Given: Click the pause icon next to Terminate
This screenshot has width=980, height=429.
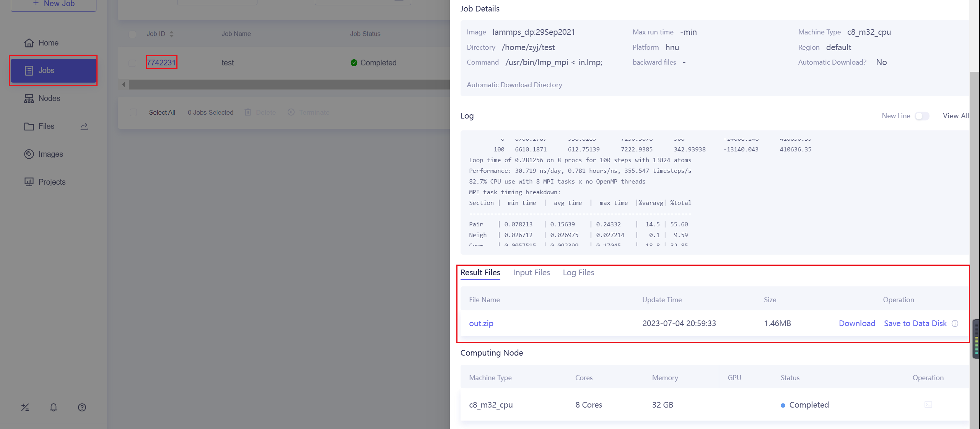Looking at the screenshot, I should (291, 112).
